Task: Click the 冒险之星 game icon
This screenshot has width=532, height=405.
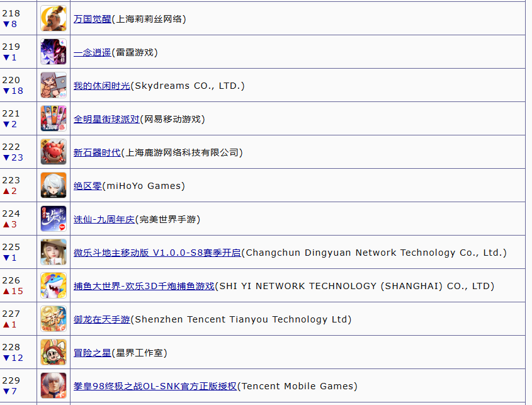Action: click(54, 352)
